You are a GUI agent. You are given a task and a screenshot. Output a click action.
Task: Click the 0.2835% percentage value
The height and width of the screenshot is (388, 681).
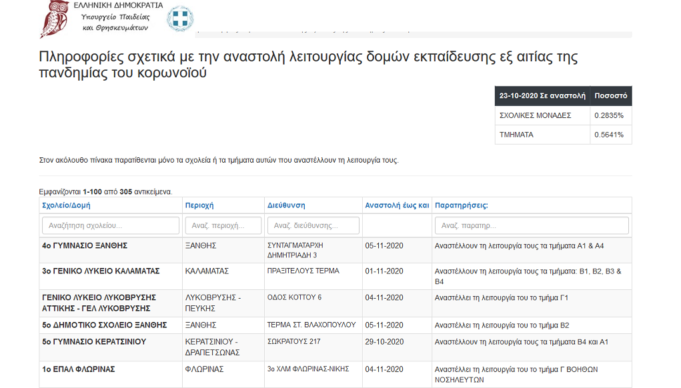point(609,116)
